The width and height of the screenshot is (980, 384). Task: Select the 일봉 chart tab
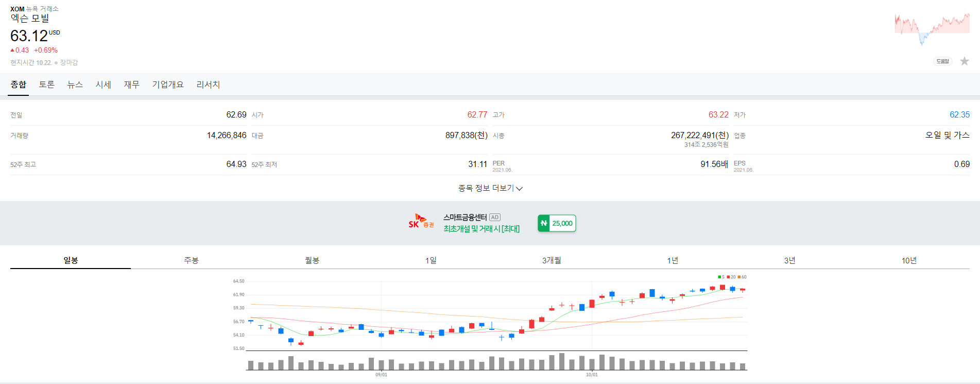71,260
